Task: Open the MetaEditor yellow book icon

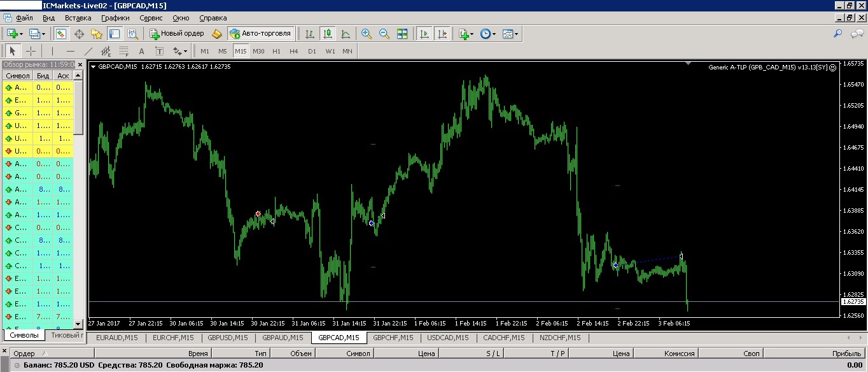Action: [x=216, y=34]
